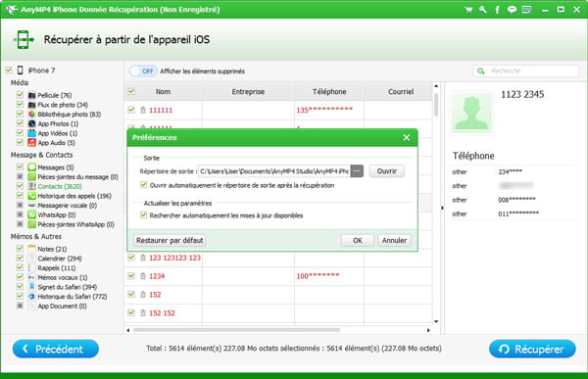Viewport: 588px width, 379px height.
Task: Sort by the Courriel column header
Action: click(x=398, y=91)
